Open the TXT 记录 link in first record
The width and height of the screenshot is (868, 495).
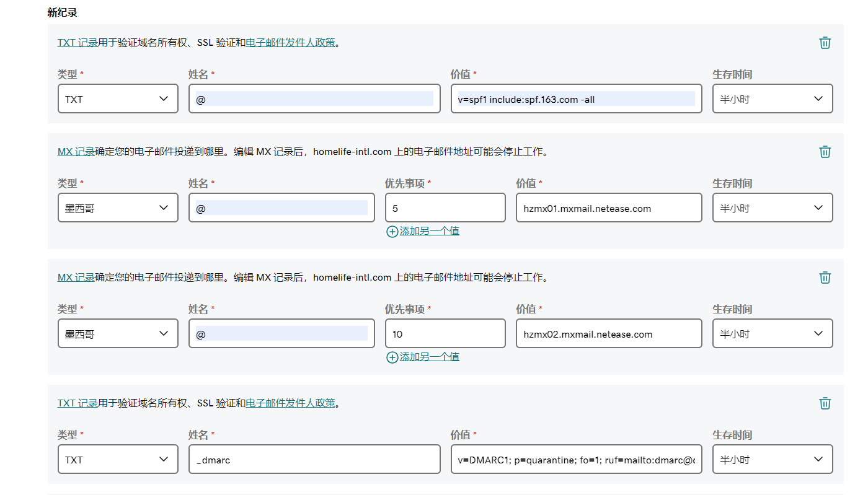77,43
